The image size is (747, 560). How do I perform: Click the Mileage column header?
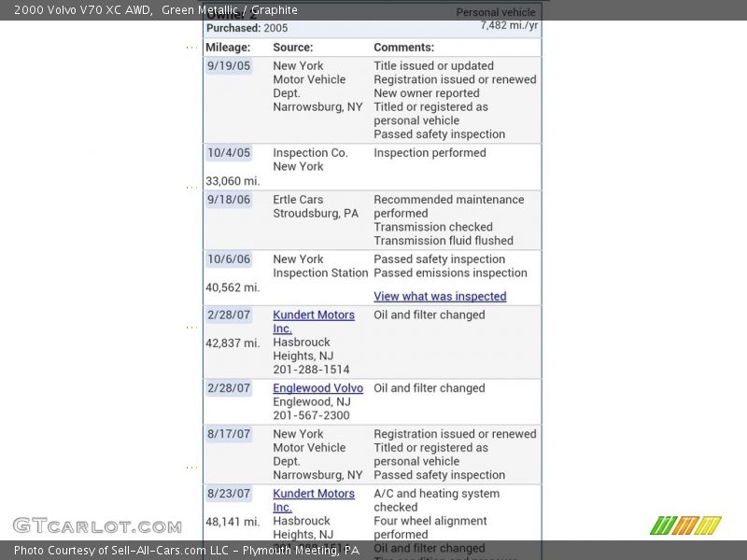228,48
